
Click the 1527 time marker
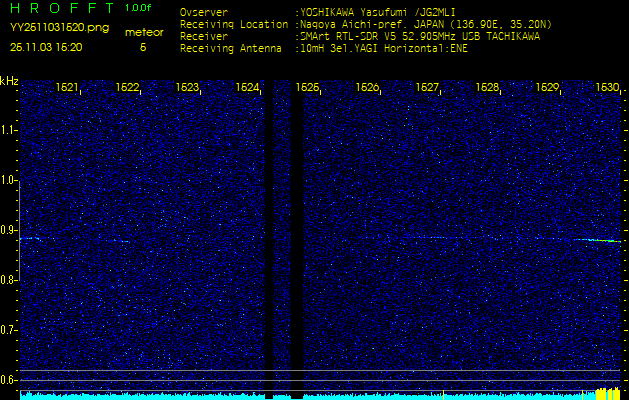tap(428, 87)
